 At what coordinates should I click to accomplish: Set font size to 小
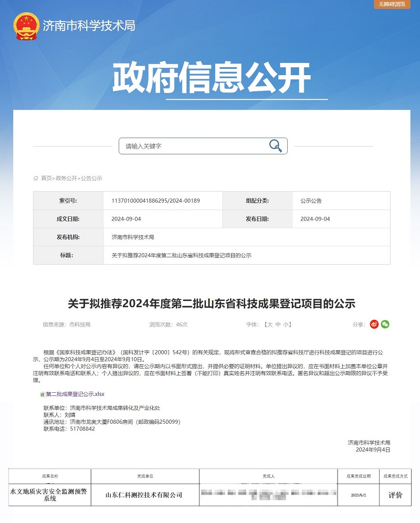tap(286, 325)
